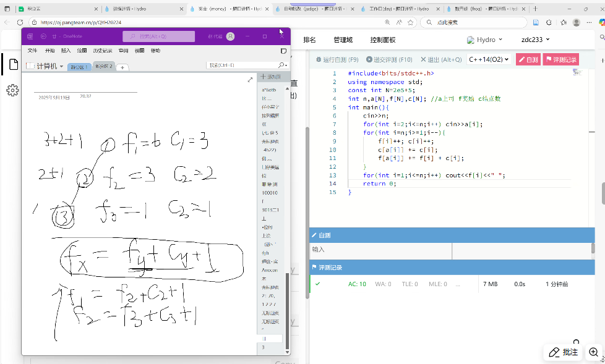The width and height of the screenshot is (605, 364).
Task: Click the 运行自测 (F9) button
Action: (x=337, y=60)
